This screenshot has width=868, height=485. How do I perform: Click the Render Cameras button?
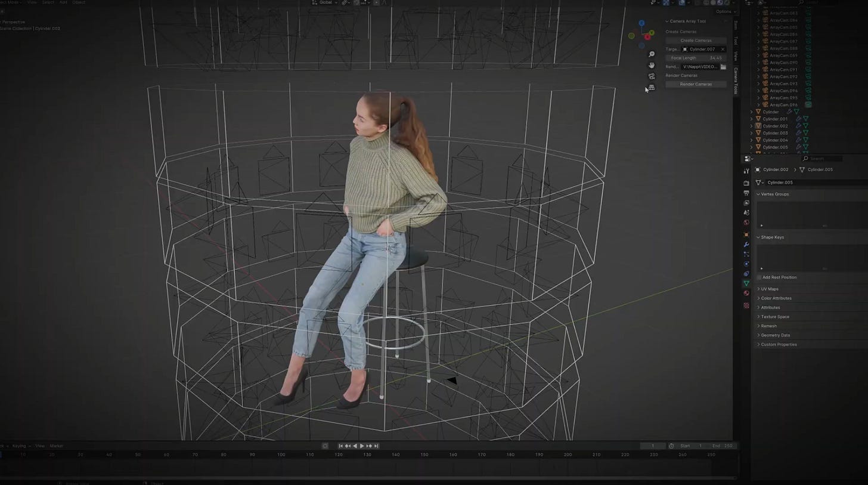[x=696, y=84]
